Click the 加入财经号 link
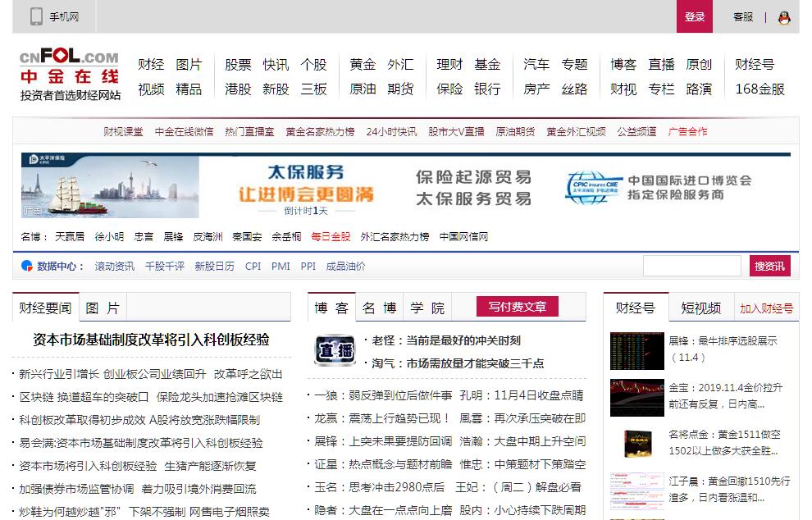Viewport: 812px width, 520px height. tap(766, 309)
